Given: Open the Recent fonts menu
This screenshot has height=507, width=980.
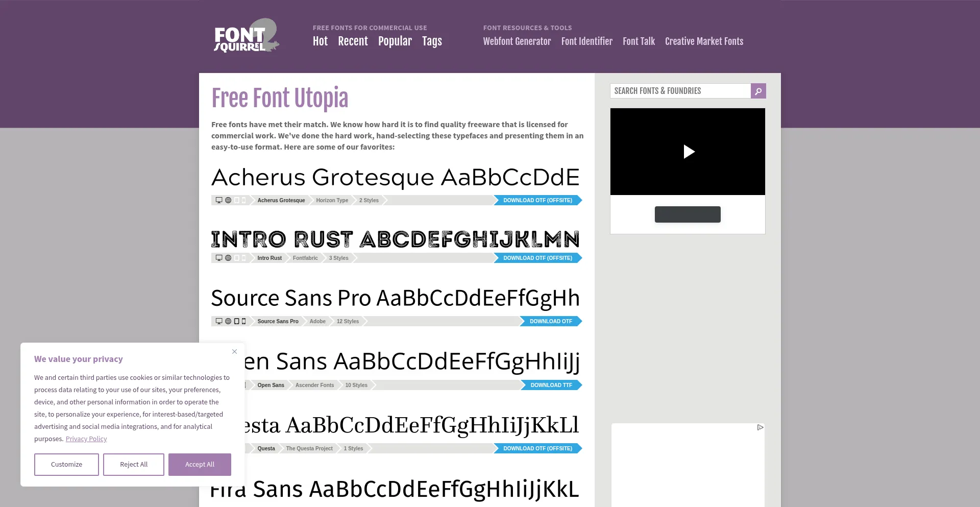Looking at the screenshot, I should 353,41.
